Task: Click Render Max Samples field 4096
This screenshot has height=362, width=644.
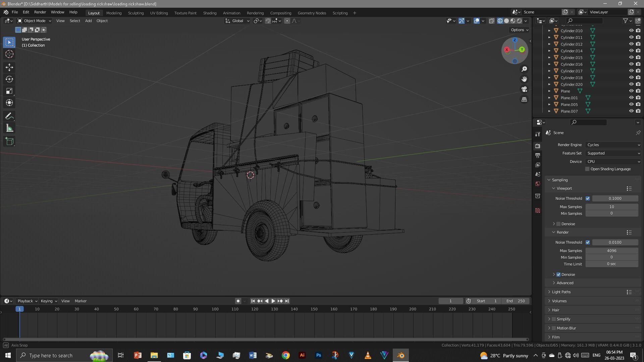Action: click(x=611, y=251)
